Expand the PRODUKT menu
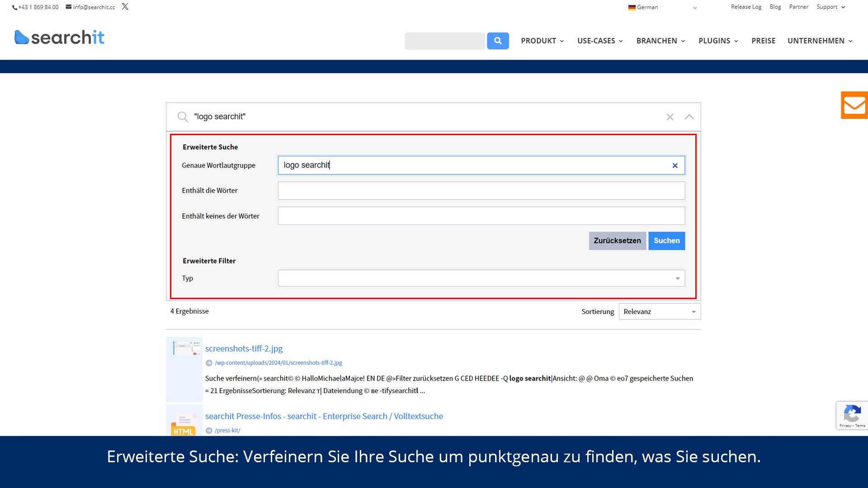 pyautogui.click(x=542, y=41)
